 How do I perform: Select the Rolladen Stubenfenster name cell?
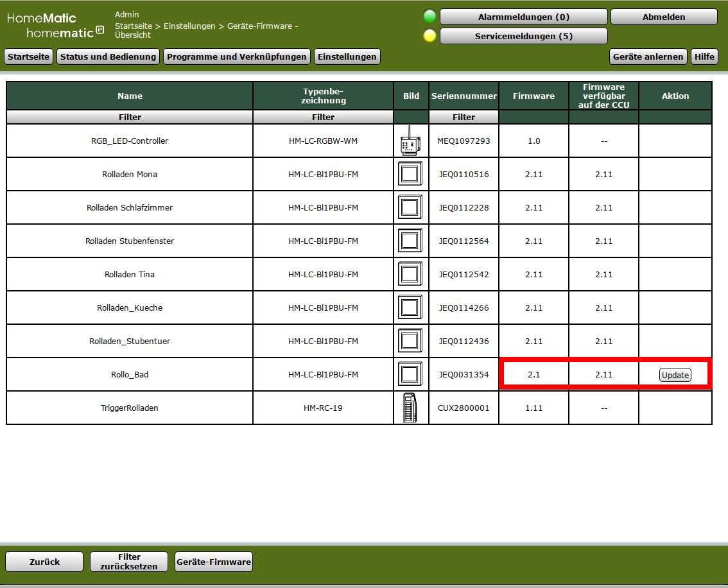tap(130, 241)
